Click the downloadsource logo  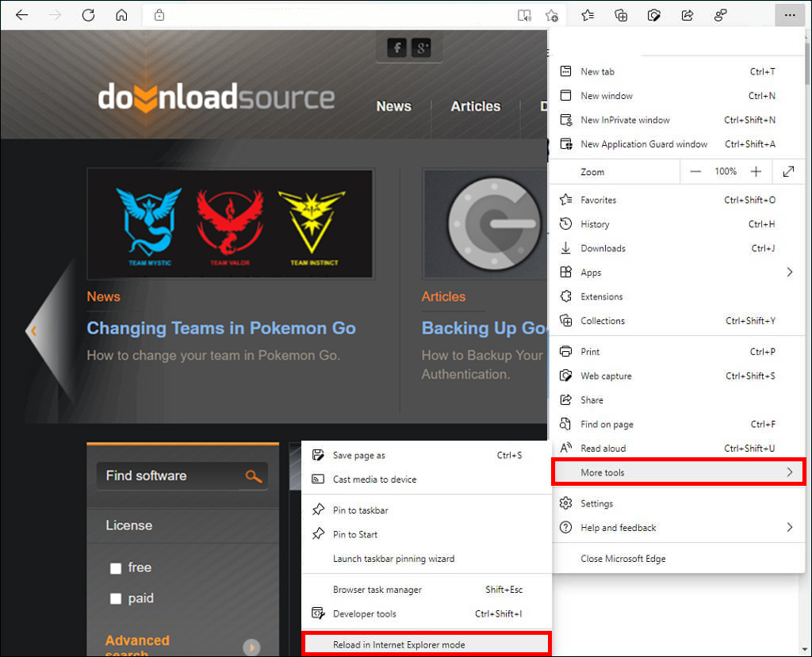click(x=216, y=97)
